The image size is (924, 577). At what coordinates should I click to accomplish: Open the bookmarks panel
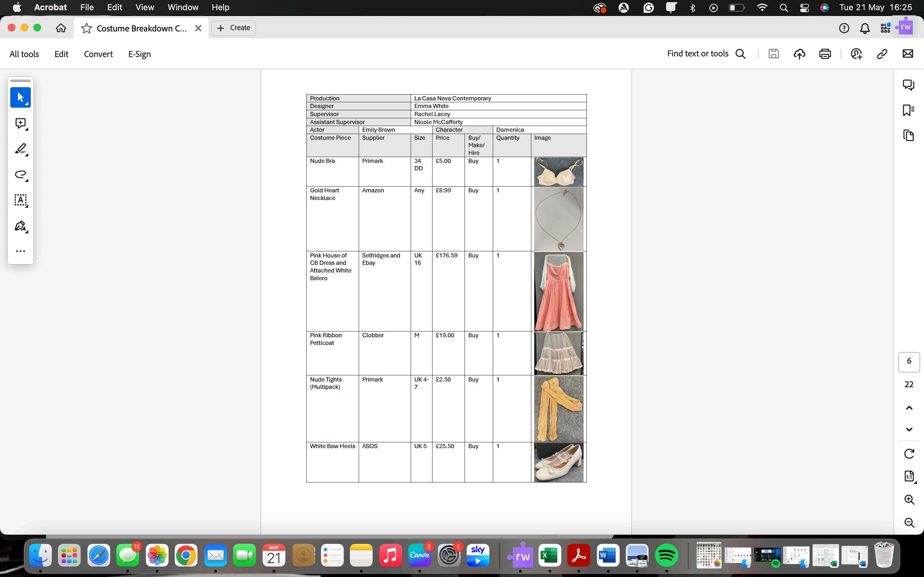pyautogui.click(x=908, y=110)
